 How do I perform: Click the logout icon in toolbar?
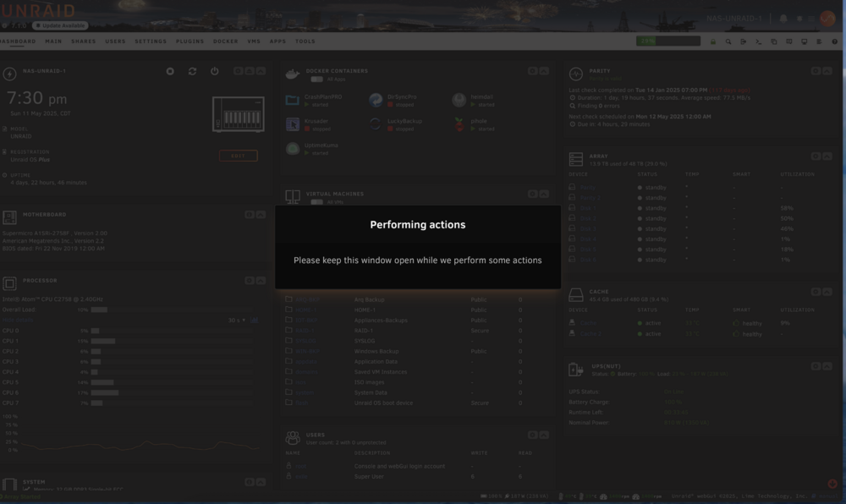click(744, 41)
